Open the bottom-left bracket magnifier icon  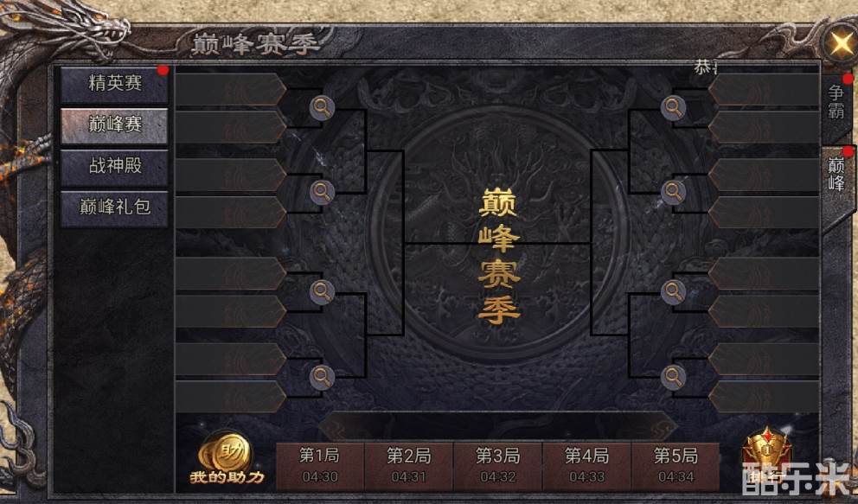coord(322,377)
